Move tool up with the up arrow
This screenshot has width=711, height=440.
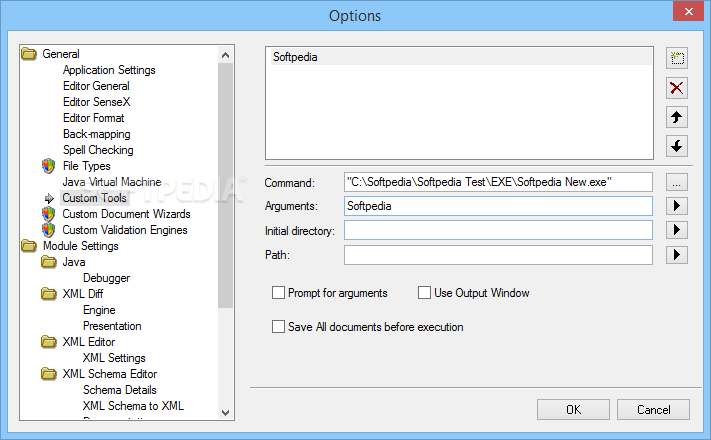tap(677, 117)
